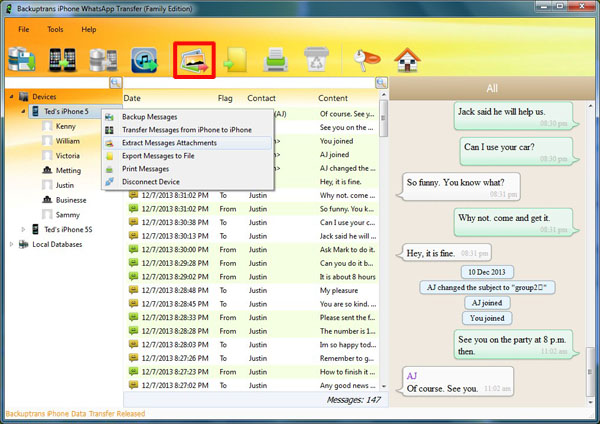
Task: Click the chat preview scrollbar thumb
Action: click(x=590, y=372)
